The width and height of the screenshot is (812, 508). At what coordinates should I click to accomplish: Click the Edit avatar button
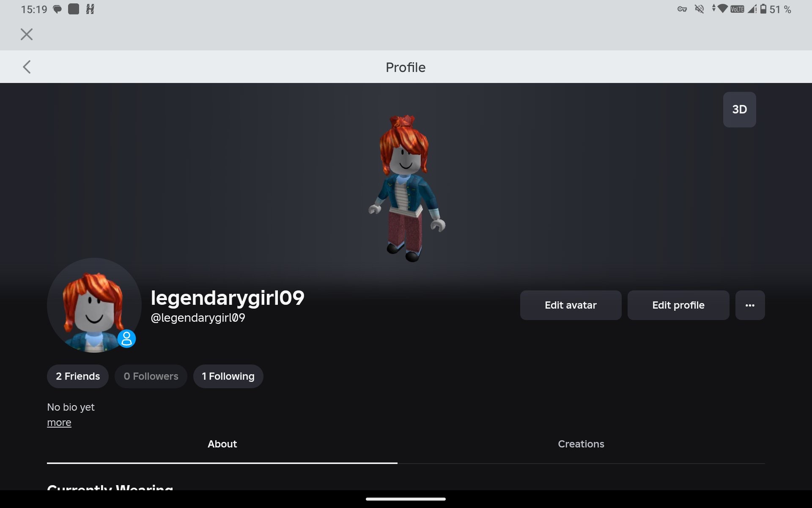571,305
